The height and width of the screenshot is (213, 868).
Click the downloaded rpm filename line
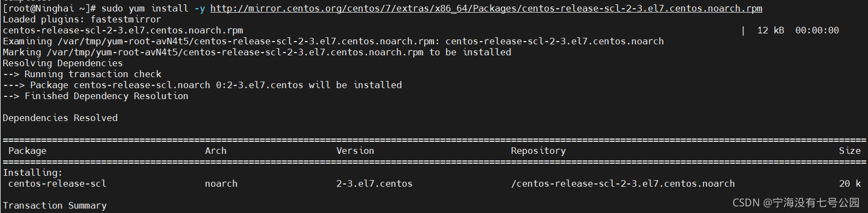point(123,30)
